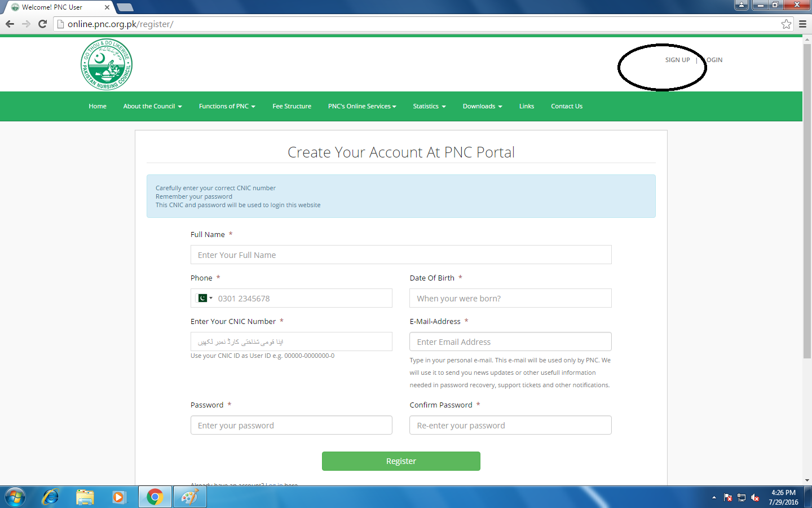
Task: Open Windows Media Player from the taskbar
Action: 118,497
